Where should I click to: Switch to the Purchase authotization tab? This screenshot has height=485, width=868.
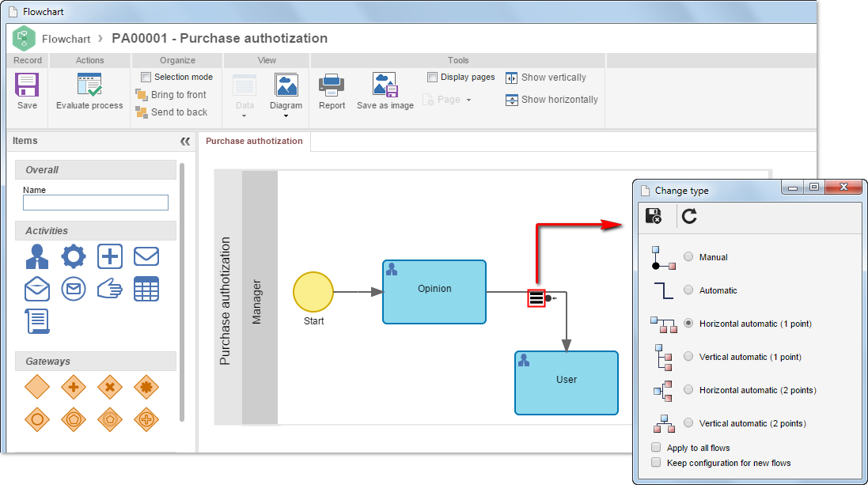(x=254, y=141)
